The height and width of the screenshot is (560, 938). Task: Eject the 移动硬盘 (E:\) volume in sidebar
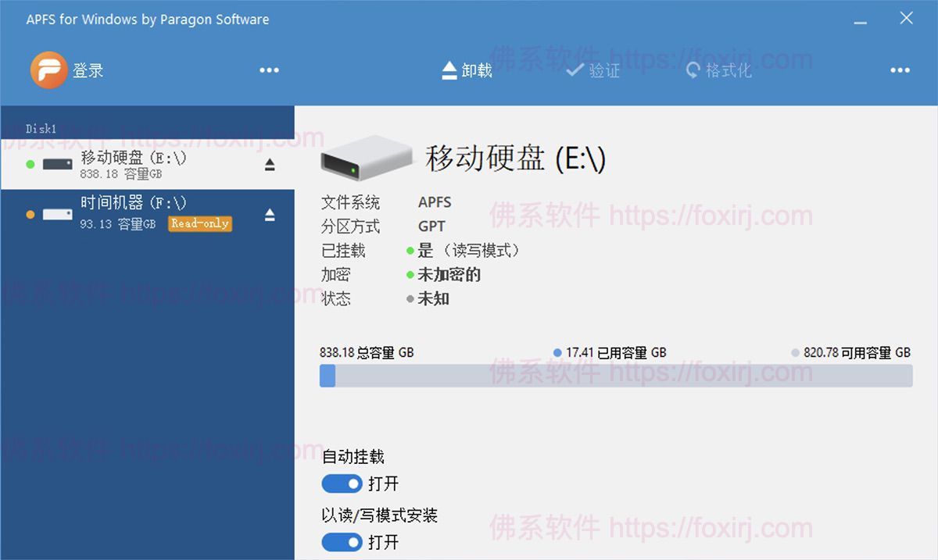pyautogui.click(x=270, y=165)
